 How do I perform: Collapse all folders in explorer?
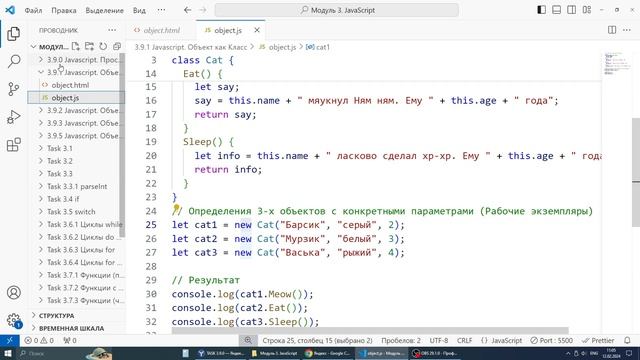click(117, 47)
